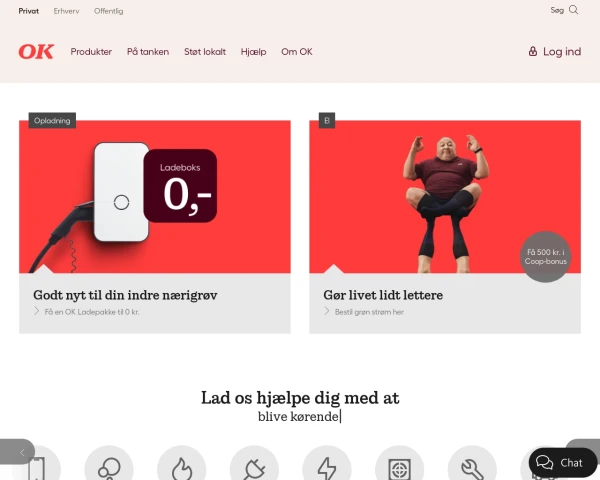Open the Støt lokalt menu

click(x=205, y=52)
